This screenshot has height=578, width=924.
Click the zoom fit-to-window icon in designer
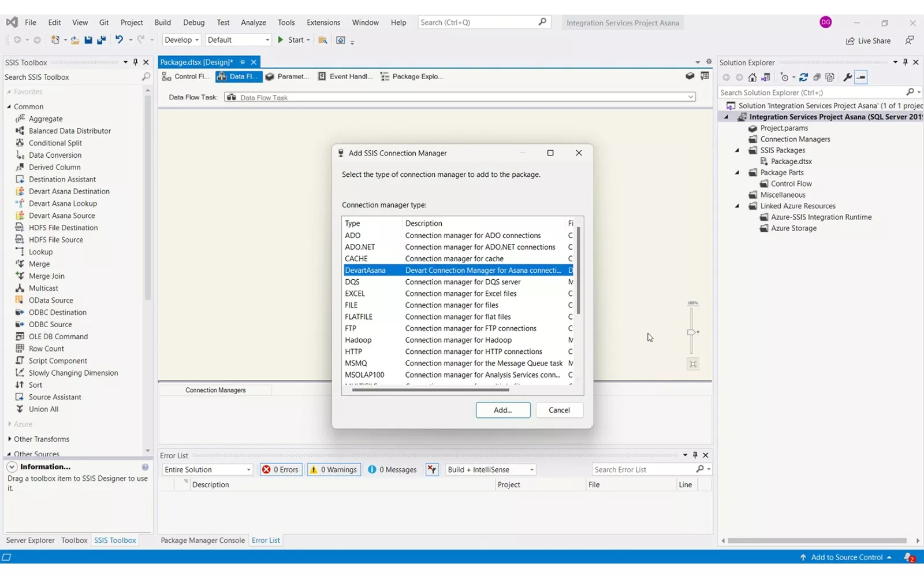[x=693, y=364]
